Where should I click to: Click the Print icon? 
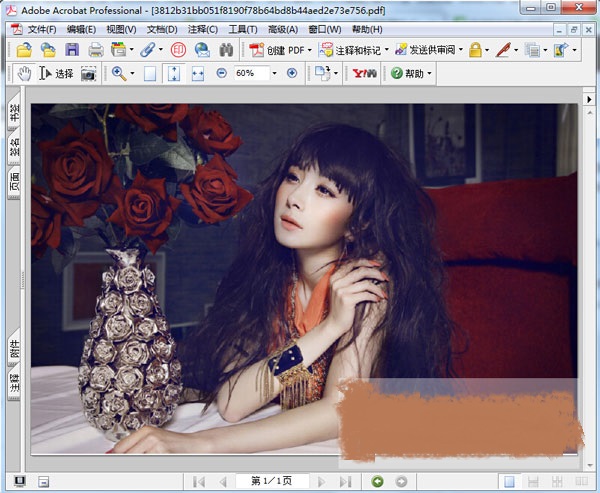[x=96, y=49]
